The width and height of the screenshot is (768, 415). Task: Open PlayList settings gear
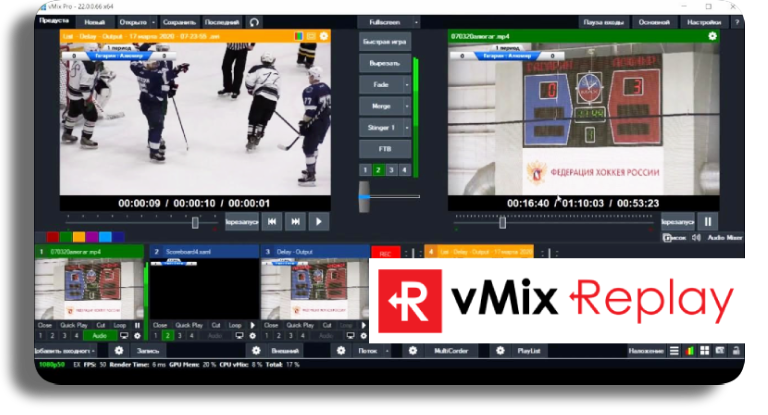500,351
